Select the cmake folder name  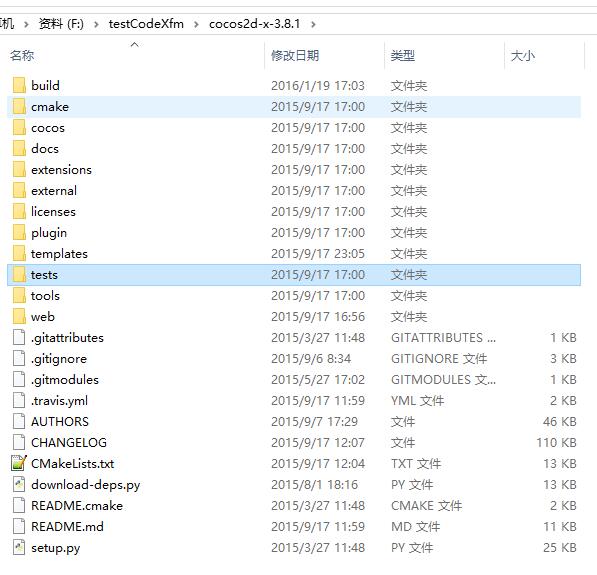tap(50, 107)
